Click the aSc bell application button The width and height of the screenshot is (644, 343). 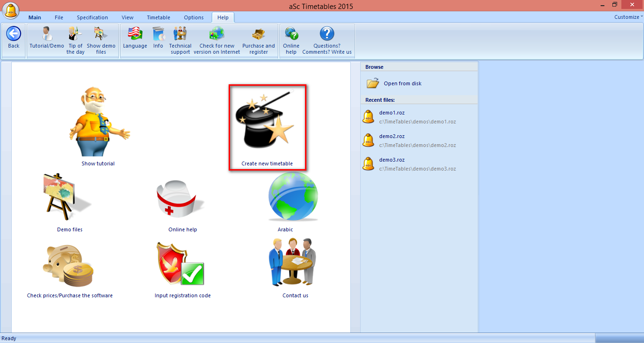[11, 10]
